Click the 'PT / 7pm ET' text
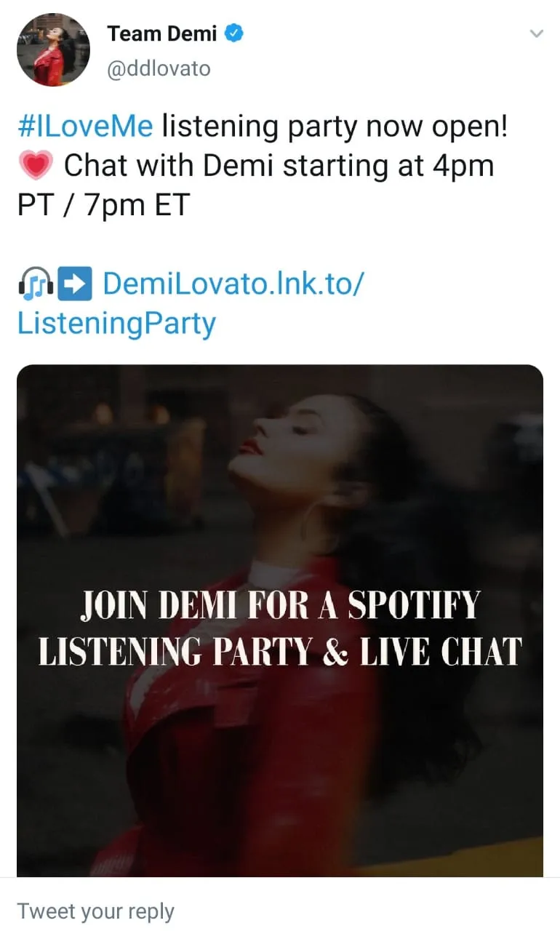This screenshot has width=560, height=931. point(103,205)
